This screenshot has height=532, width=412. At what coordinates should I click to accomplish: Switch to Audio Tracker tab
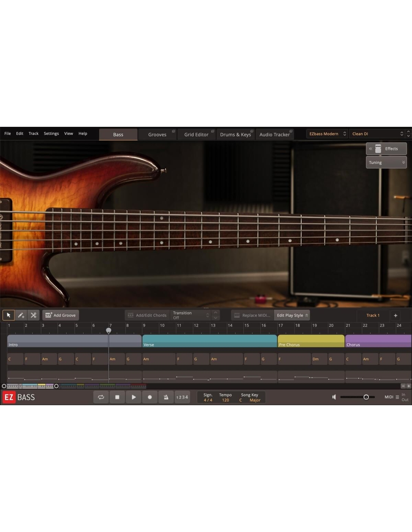pos(275,134)
